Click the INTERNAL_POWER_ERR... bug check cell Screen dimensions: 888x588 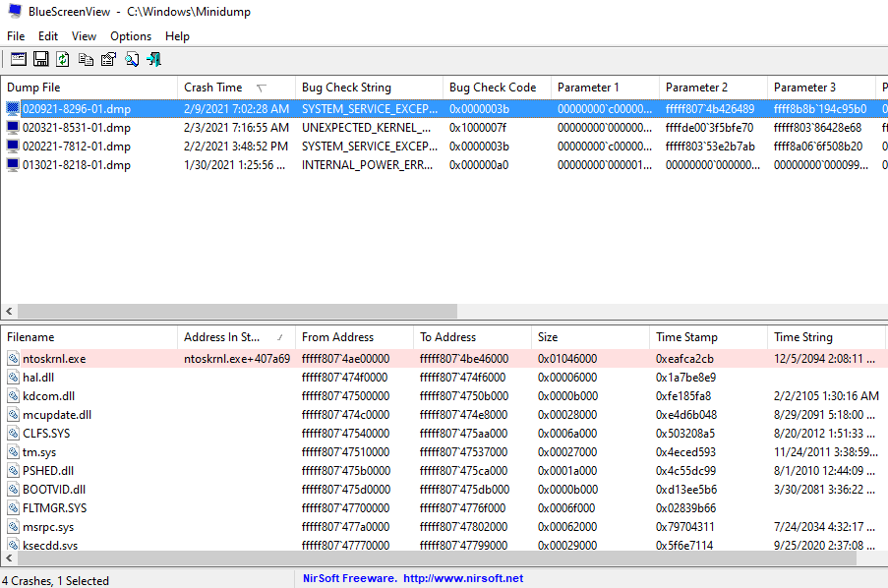[367, 165]
